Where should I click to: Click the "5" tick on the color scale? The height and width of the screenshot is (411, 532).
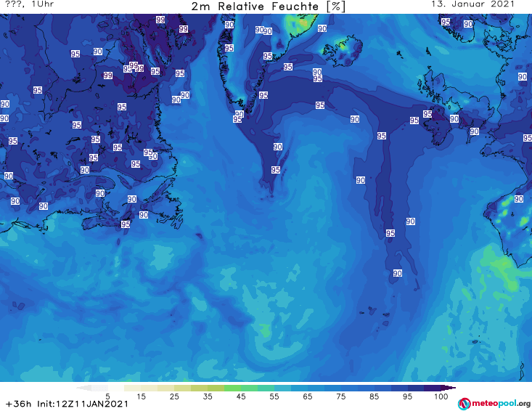tap(107, 396)
